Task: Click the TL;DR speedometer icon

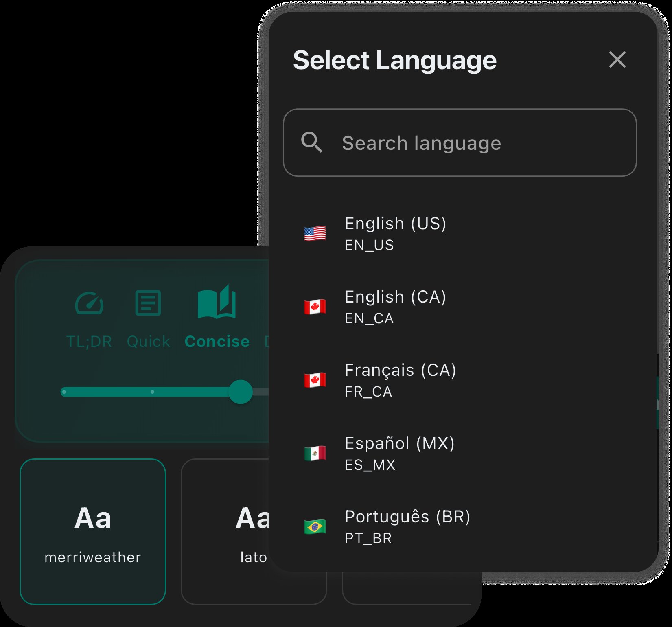Action: (x=89, y=302)
